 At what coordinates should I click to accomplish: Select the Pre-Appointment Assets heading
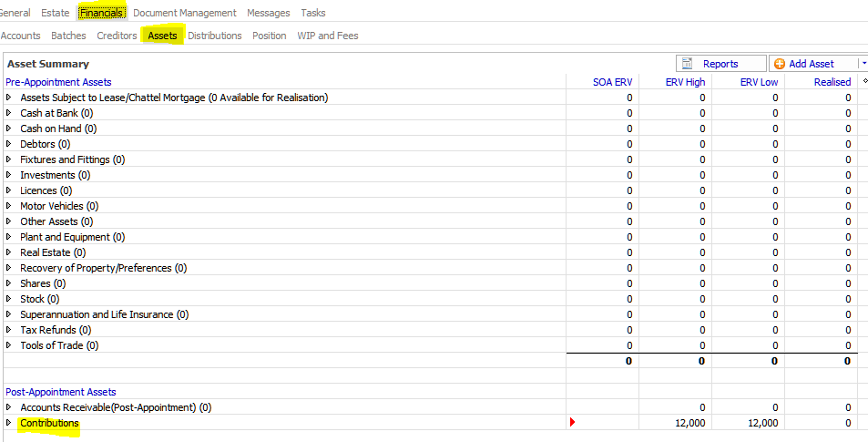point(58,82)
